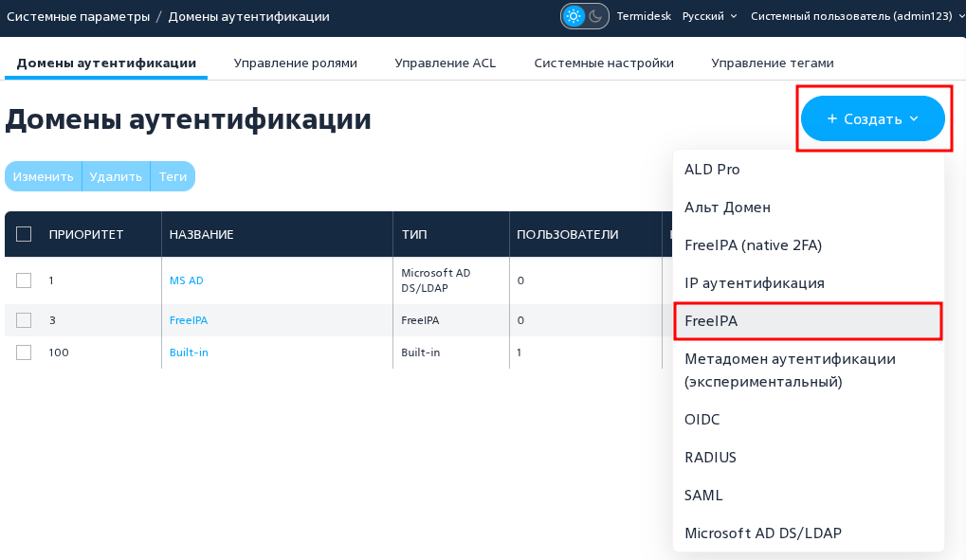Choose ALD Pro from the create menu

pyautogui.click(x=809, y=170)
